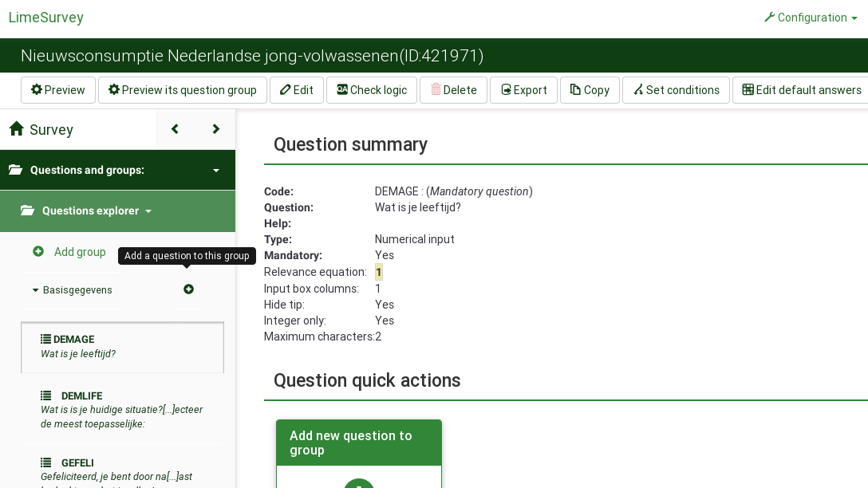Click the left chevron arrow in sidebar
This screenshot has height=488, width=868.
pyautogui.click(x=175, y=129)
